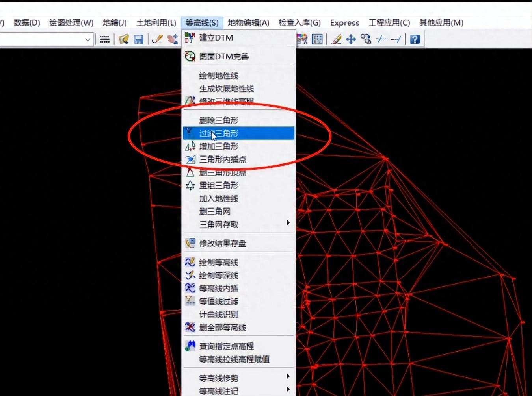This screenshot has width=532, height=396.
Task: Click the brush toolbar icon near the grid icon
Action: pyautogui.click(x=336, y=39)
